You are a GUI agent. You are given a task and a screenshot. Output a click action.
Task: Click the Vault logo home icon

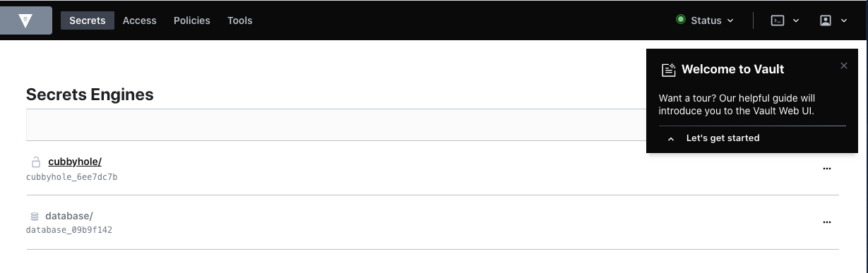(25, 20)
